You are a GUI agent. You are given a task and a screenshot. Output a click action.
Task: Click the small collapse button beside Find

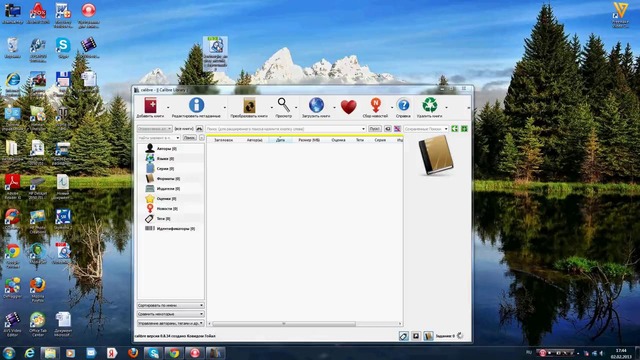coord(202,138)
